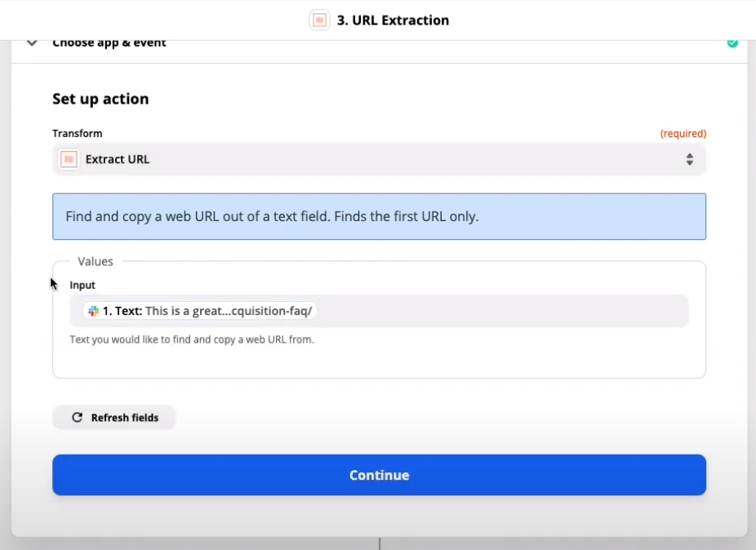Click the Slack icon in the Text pill
This screenshot has height=550, width=756.
coord(94,311)
